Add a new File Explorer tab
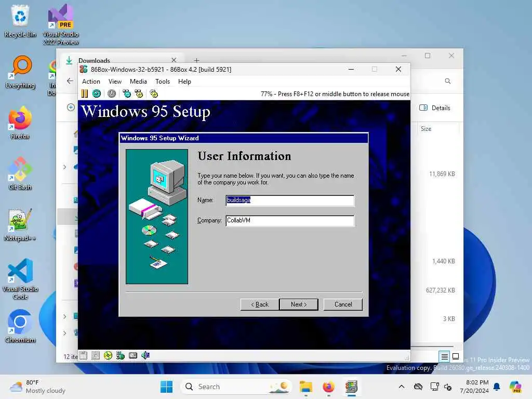The width and height of the screenshot is (532, 399). pos(196,60)
